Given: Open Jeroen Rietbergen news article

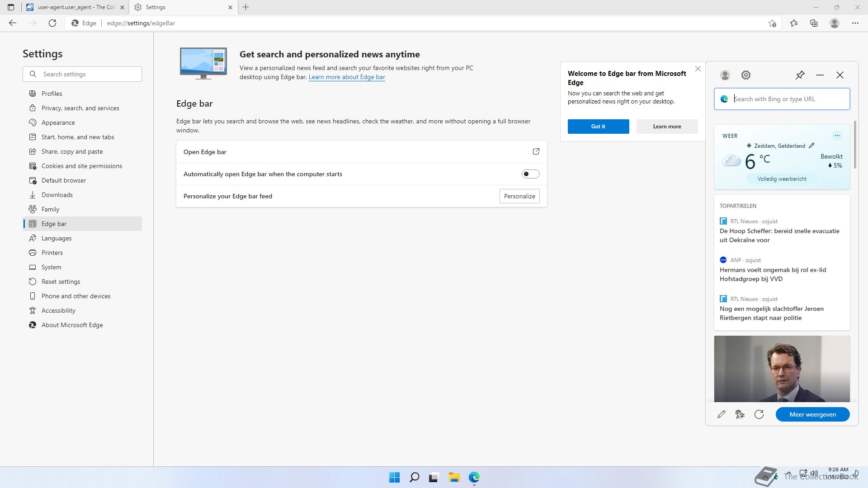Looking at the screenshot, I should coord(771,313).
